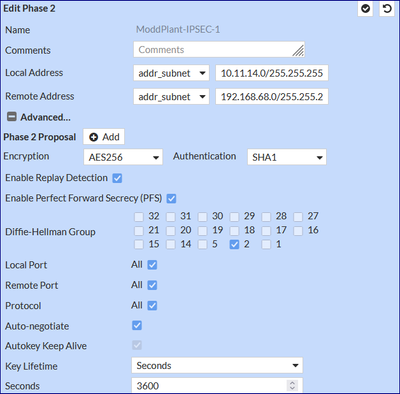
Task: Check Diffie-Hellman Group 19
Action: click(x=202, y=231)
